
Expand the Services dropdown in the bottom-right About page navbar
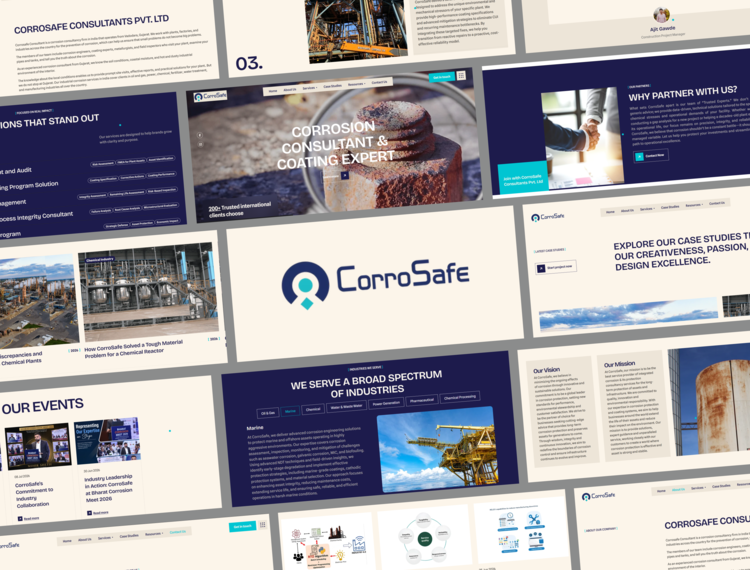tap(698, 488)
